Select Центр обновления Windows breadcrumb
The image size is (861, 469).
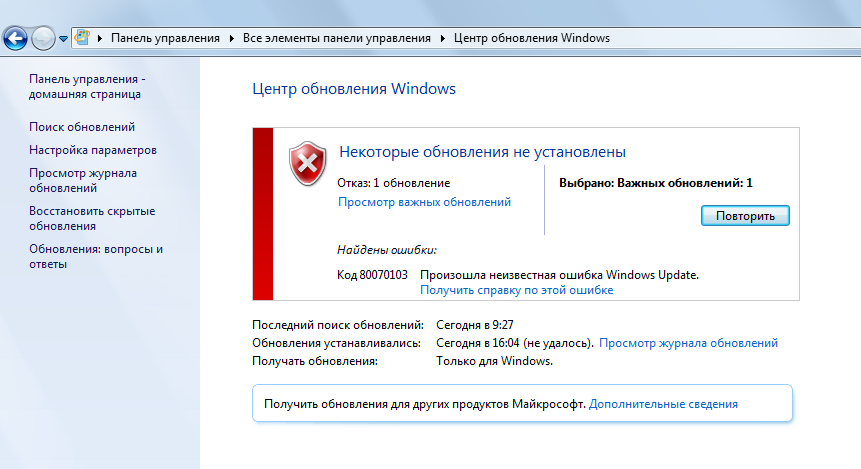point(532,38)
